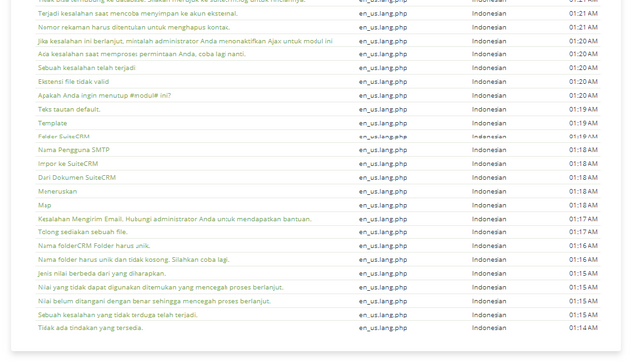The height and width of the screenshot is (364, 633).
Task: Open 'Apakah Anda ingin menutup #modul# ini?' link
Action: tap(104, 96)
